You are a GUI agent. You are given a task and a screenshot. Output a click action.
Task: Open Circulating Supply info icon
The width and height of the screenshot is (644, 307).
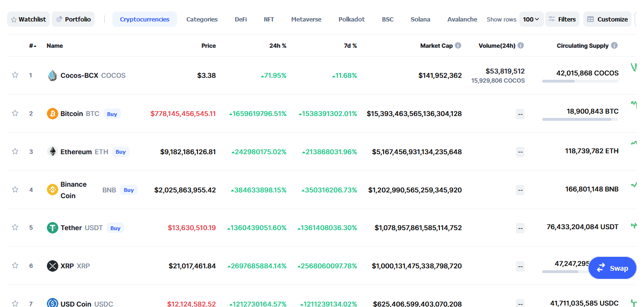pyautogui.click(x=614, y=45)
